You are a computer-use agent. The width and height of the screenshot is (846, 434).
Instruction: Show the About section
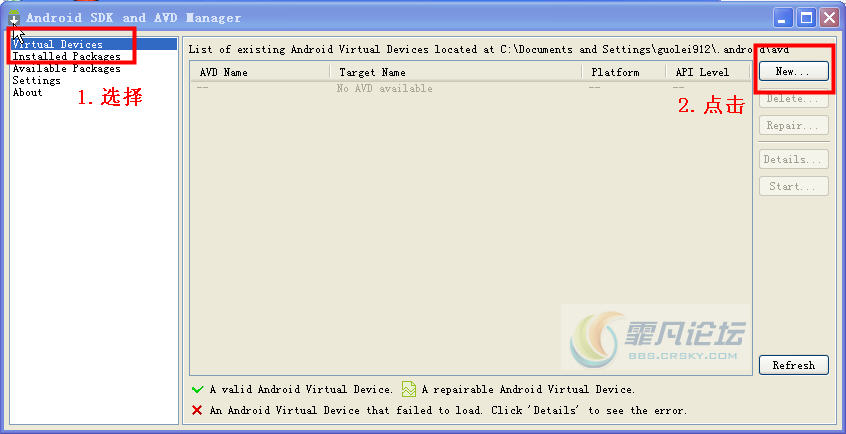click(27, 92)
